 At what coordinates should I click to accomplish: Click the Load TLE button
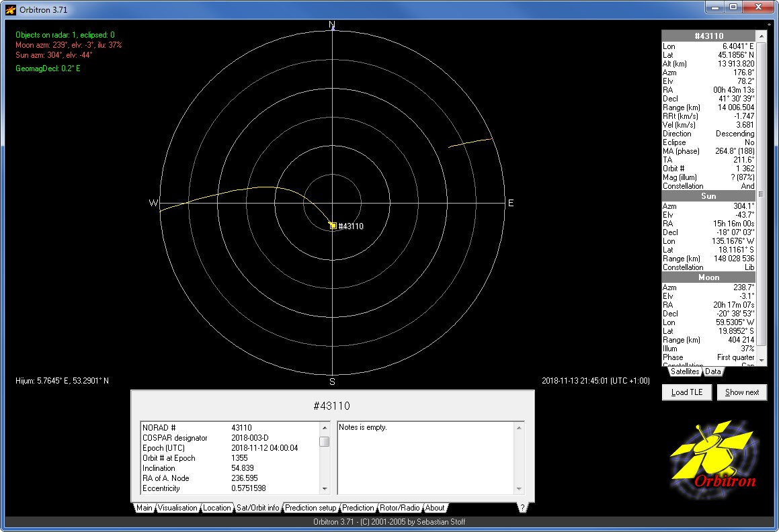tap(687, 392)
